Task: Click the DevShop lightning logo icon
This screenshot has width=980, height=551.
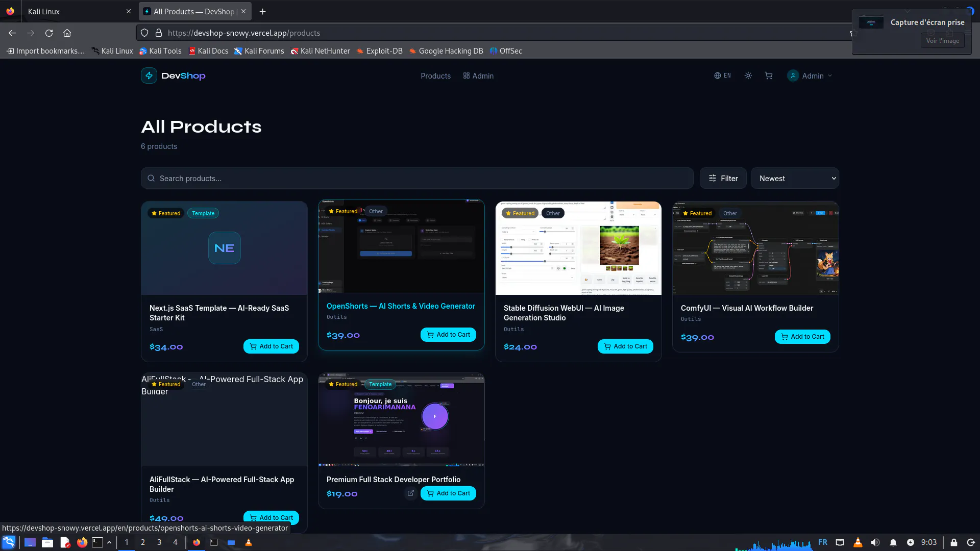Action: click(x=149, y=76)
